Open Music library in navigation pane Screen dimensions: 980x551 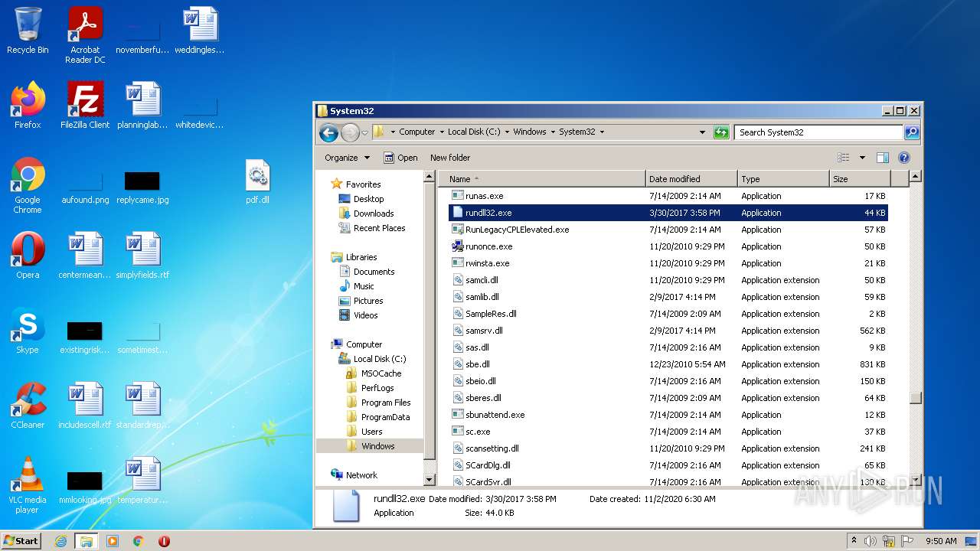356,286
